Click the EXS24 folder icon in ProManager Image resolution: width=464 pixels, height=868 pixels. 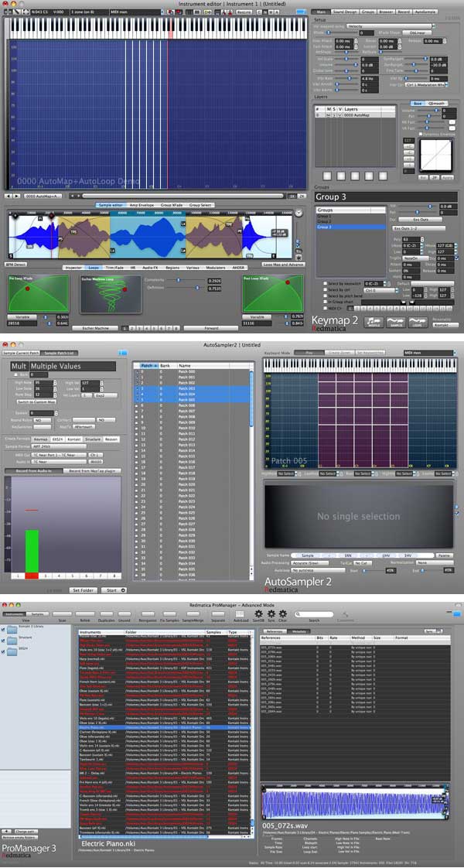pyautogui.click(x=12, y=651)
